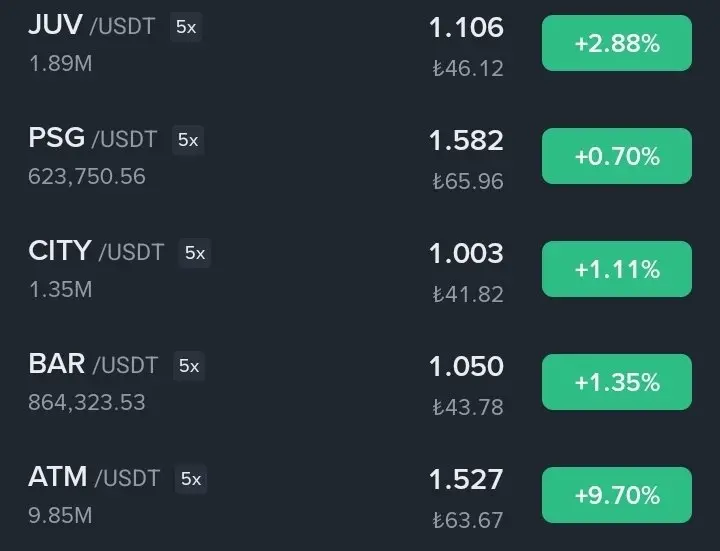Select the PSG price 1.582

point(467,141)
